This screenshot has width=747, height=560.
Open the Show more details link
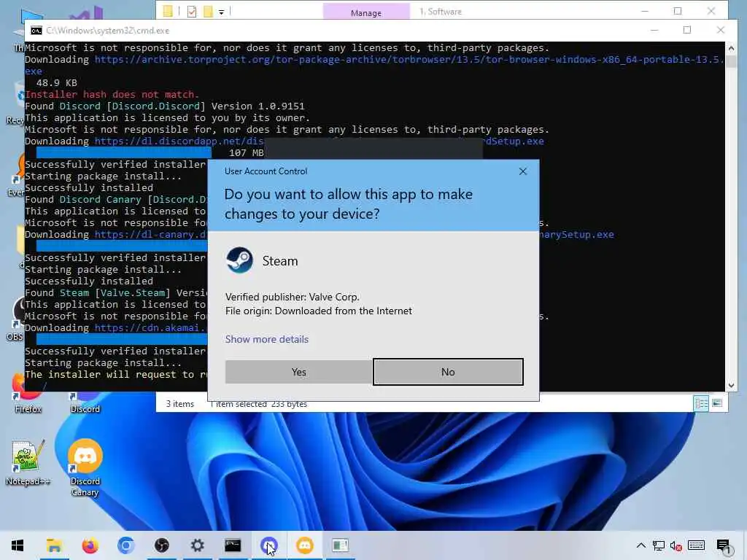click(x=267, y=339)
